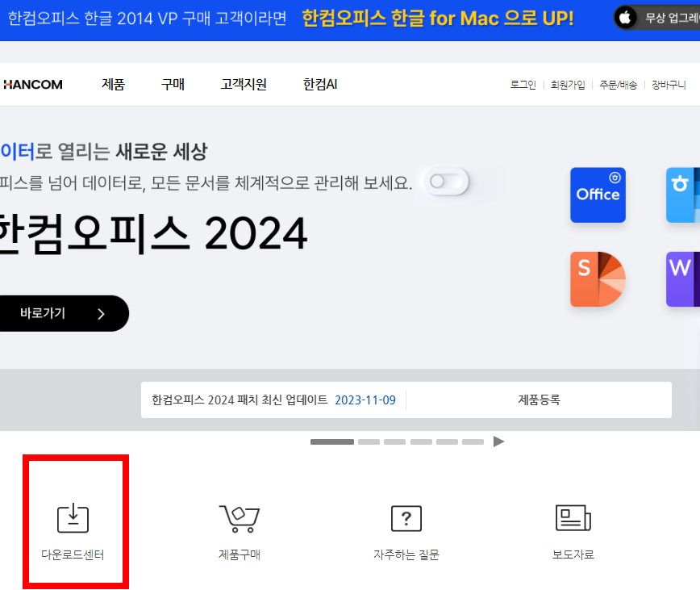The image size is (700, 590).
Task: Click the 로그인 link
Action: [522, 84]
